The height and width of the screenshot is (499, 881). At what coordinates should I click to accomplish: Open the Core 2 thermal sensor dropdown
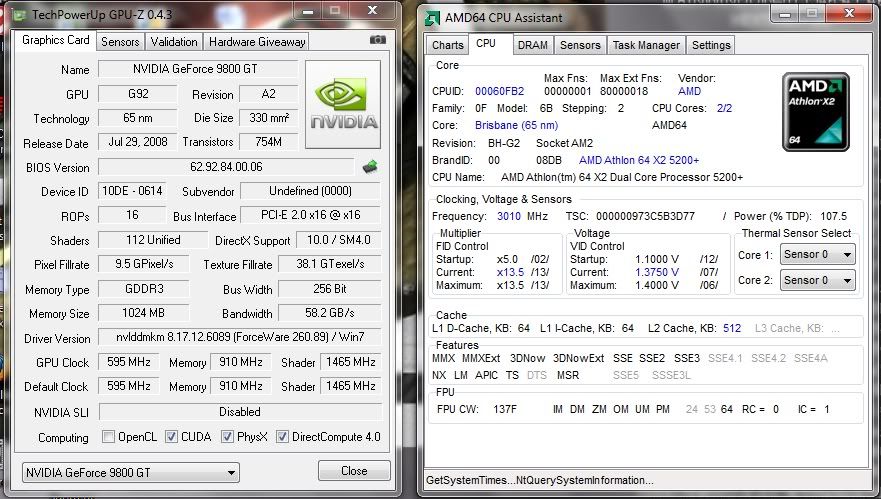(x=818, y=280)
